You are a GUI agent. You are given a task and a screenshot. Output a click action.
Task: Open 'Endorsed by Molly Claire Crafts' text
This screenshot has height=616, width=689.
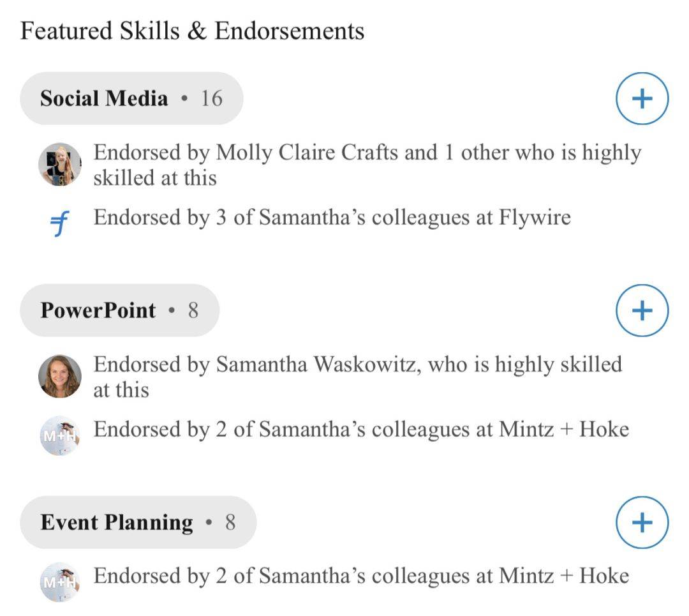[x=367, y=165]
